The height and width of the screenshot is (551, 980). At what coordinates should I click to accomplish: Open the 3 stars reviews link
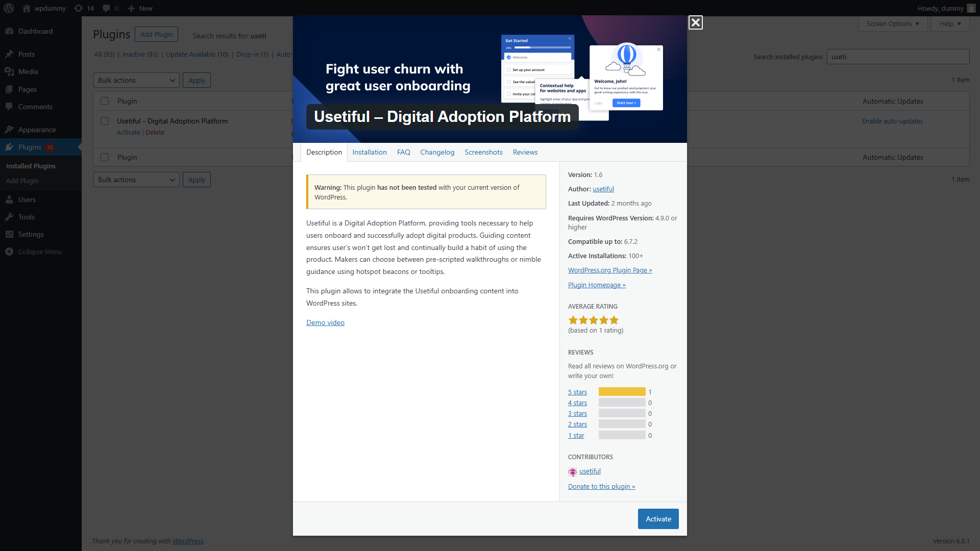577,413
